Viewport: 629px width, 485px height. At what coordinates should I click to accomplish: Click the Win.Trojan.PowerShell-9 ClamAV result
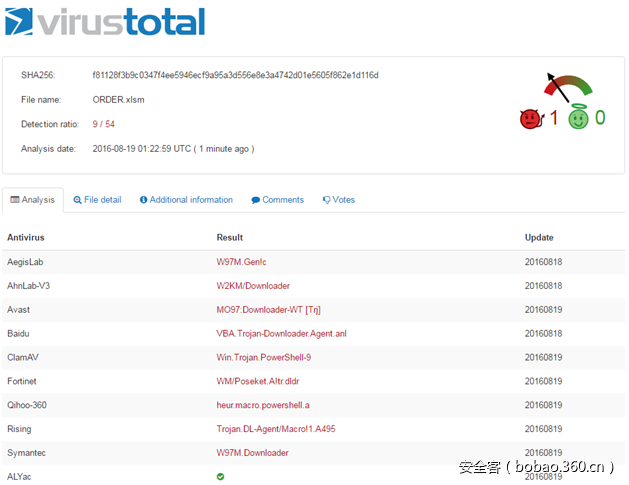[264, 357]
